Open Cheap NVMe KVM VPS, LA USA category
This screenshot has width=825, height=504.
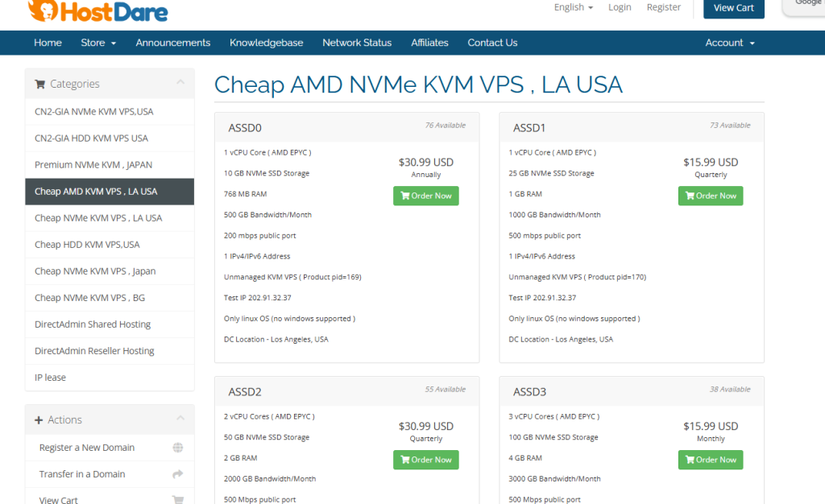(x=110, y=218)
